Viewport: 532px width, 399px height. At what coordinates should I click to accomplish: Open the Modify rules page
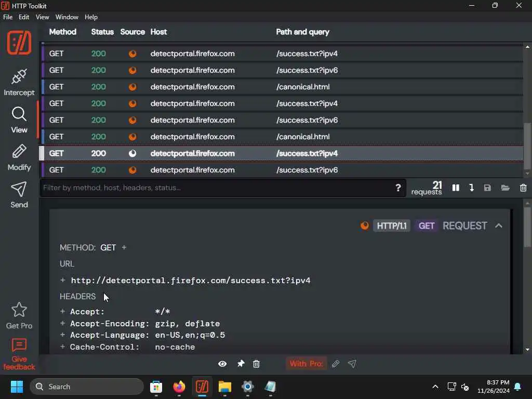point(19,157)
